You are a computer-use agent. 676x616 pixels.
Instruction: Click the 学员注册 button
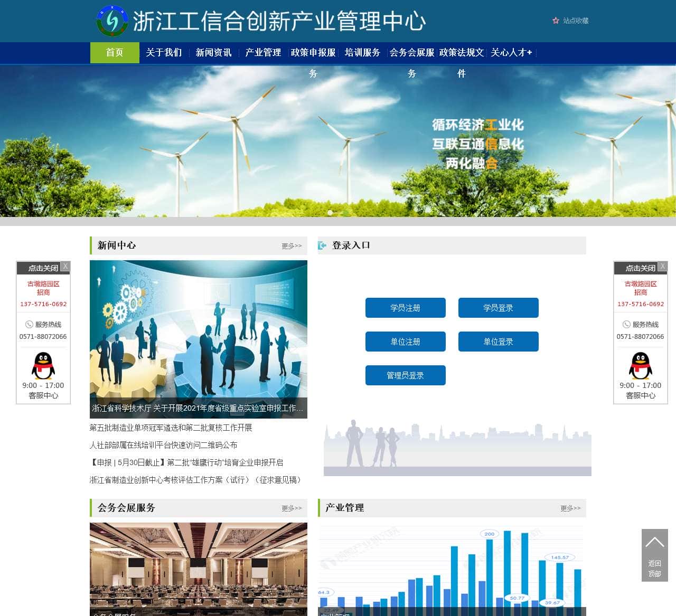(x=406, y=308)
